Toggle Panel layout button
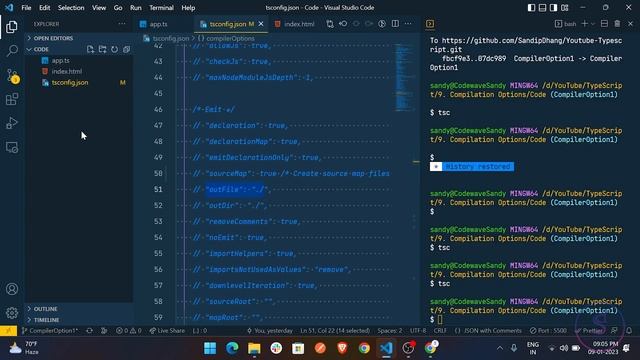The image size is (640, 360). [542, 8]
